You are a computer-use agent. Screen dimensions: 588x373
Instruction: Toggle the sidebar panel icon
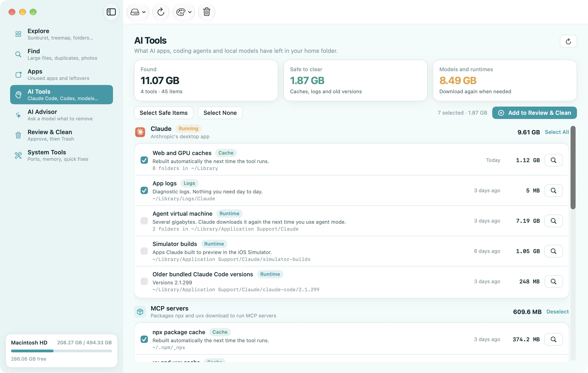(111, 12)
